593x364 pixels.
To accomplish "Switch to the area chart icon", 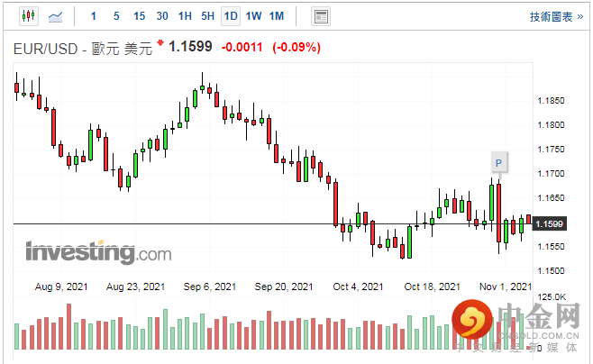I will click(55, 16).
